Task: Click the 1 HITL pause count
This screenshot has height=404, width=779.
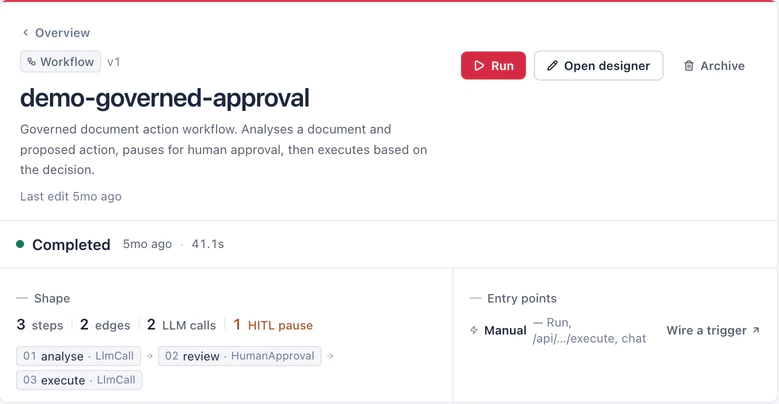Action: [273, 325]
